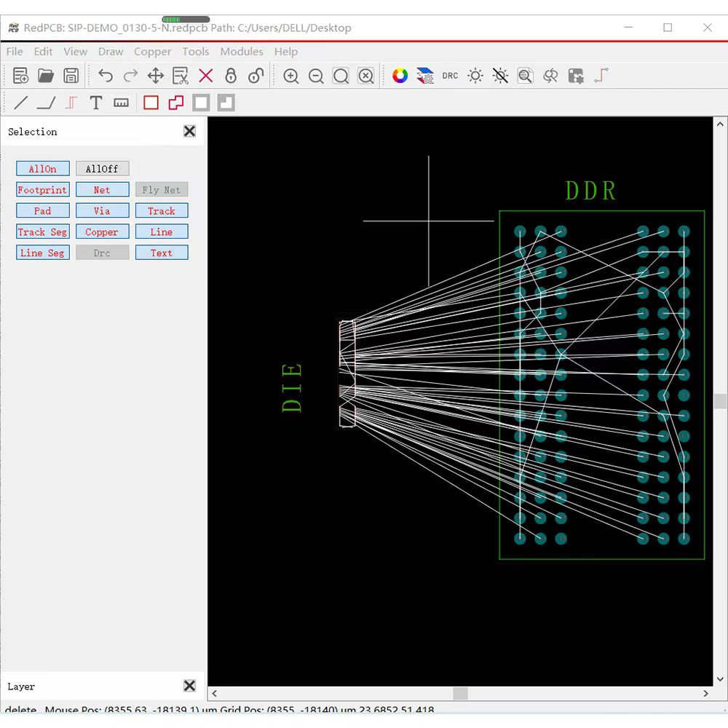
Task: Click the layer stack settings icon
Action: coord(425,76)
